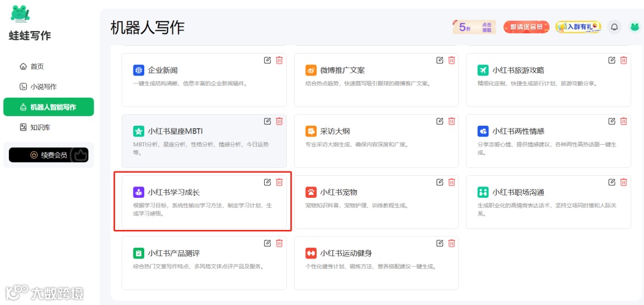The width and height of the screenshot is (644, 305).
Task: Click the 机器人写作 page heading
Action: coord(147,27)
